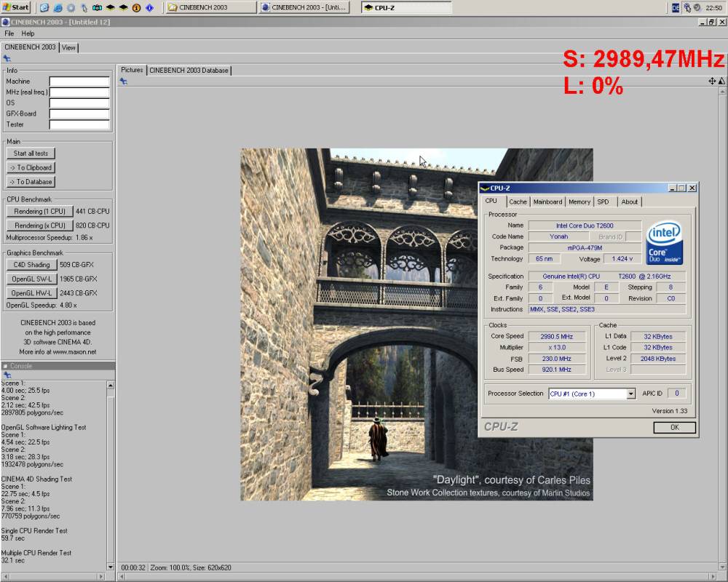Click OK button in CPU-Z
Viewport: 728px width, 582px height.
pyautogui.click(x=674, y=428)
